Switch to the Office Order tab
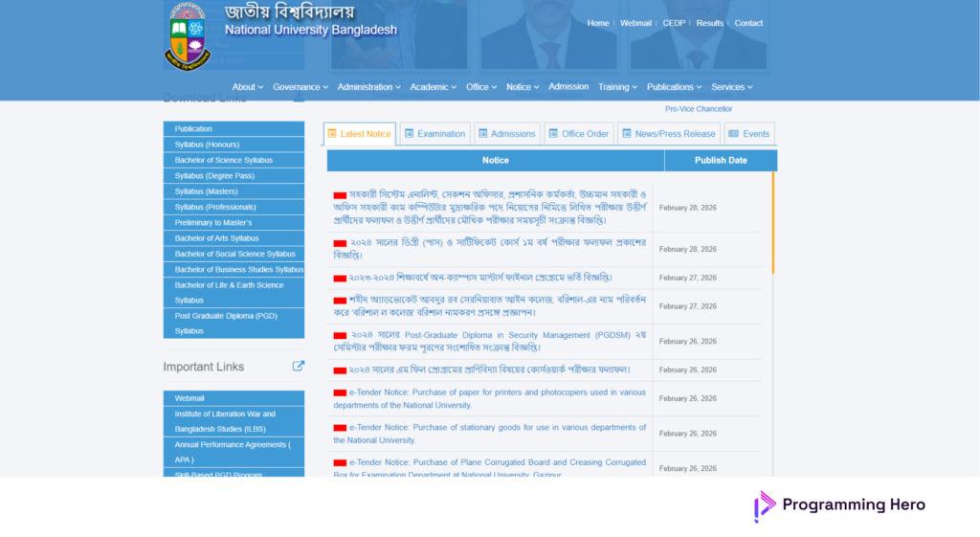980x537 pixels. point(579,134)
